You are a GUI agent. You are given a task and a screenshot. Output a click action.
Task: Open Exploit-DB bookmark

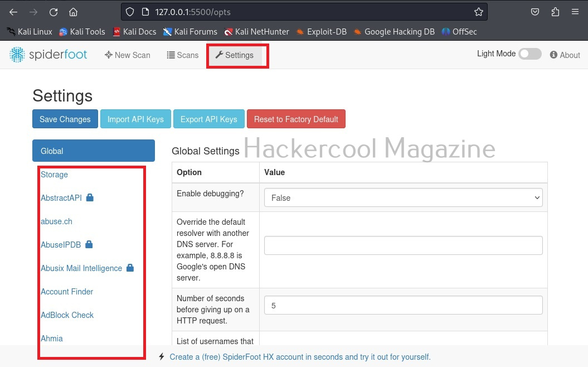point(322,32)
